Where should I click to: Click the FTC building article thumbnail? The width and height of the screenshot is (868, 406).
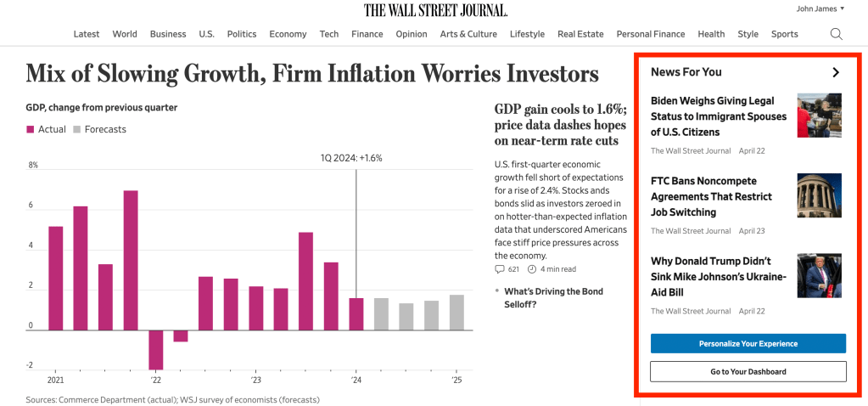click(819, 195)
